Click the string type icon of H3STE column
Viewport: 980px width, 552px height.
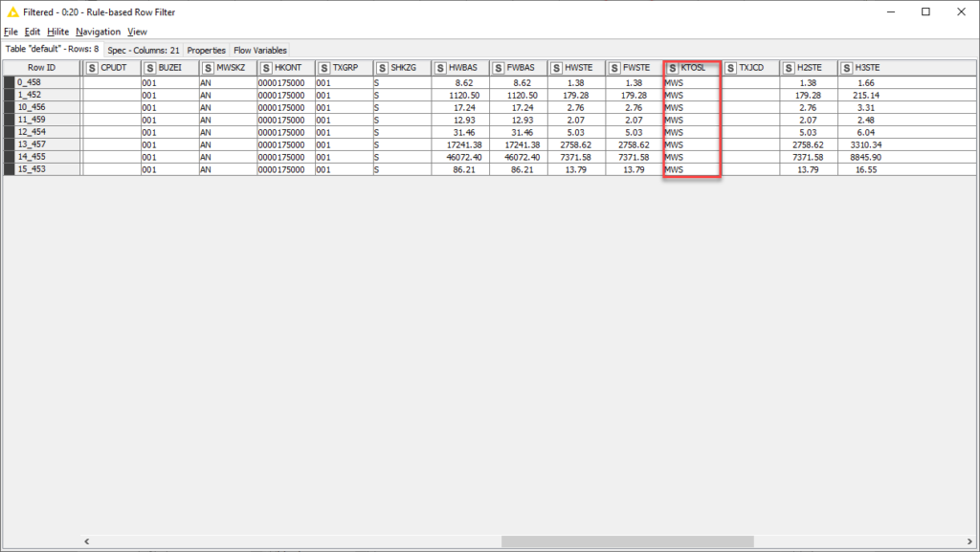point(847,68)
